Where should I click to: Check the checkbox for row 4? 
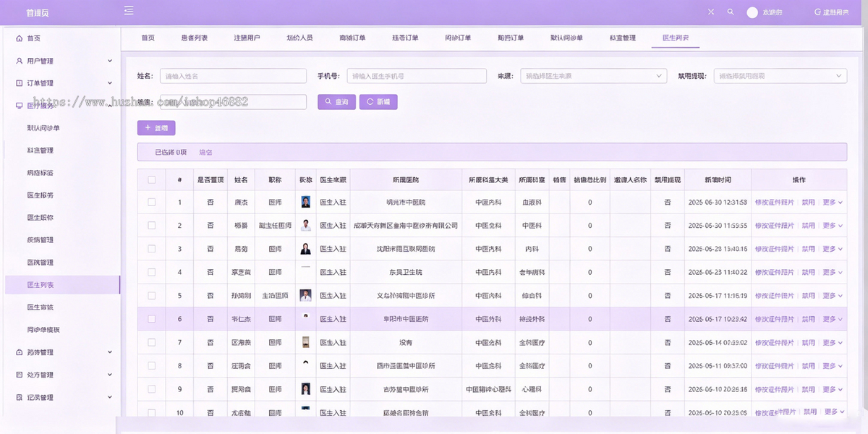coord(151,272)
